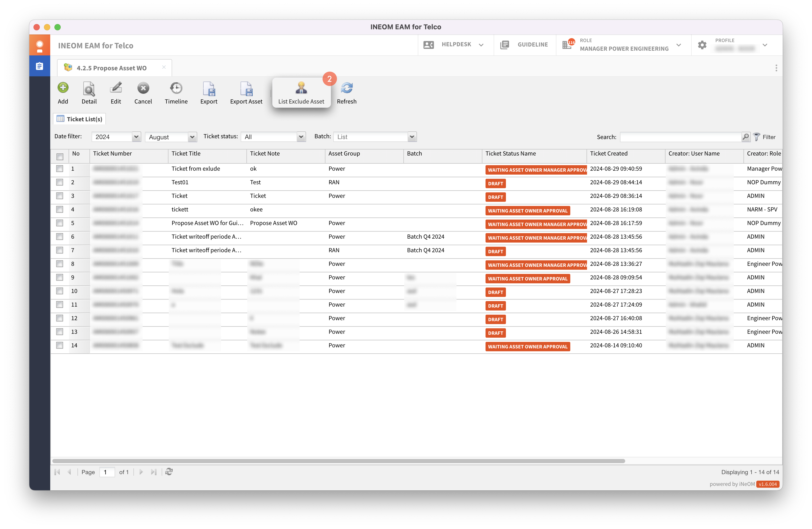Image resolution: width=812 pixels, height=529 pixels.
Task: Expand the Profile menu chevron
Action: (x=765, y=45)
